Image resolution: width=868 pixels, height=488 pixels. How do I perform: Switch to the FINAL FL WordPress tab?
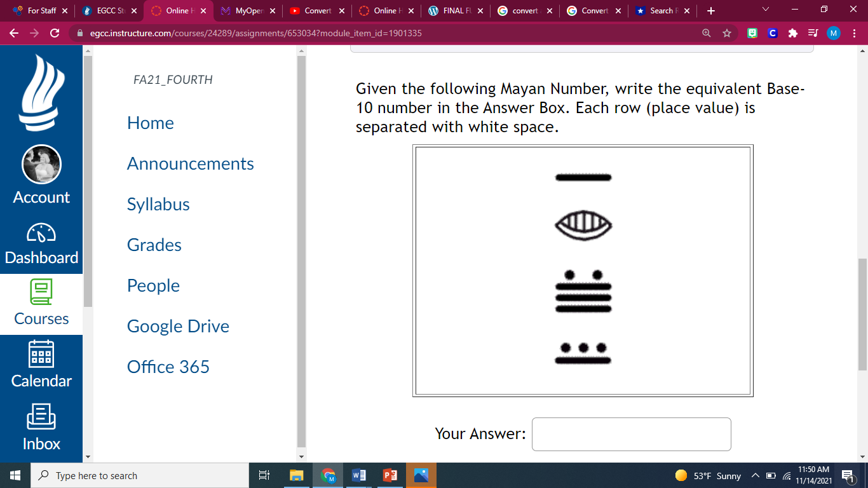click(x=456, y=11)
